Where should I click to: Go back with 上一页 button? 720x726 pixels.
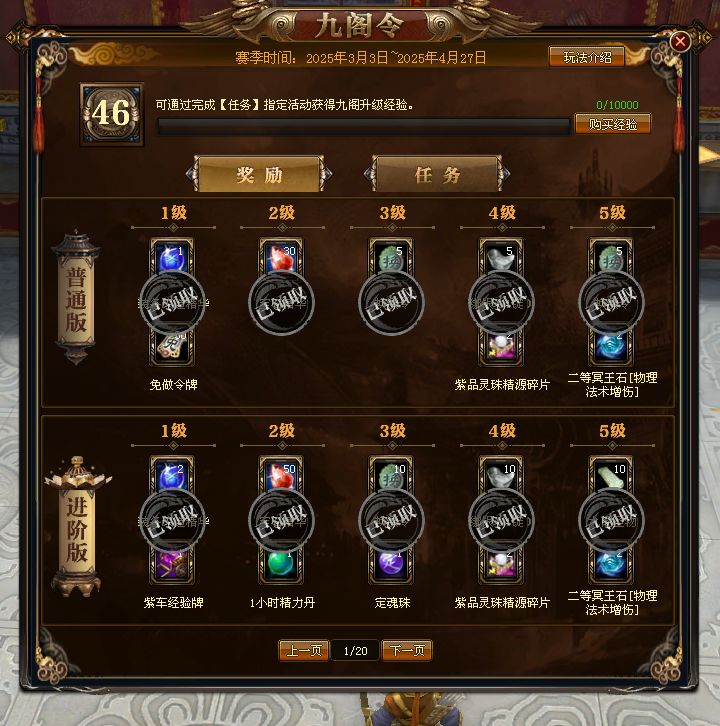pyautogui.click(x=304, y=651)
